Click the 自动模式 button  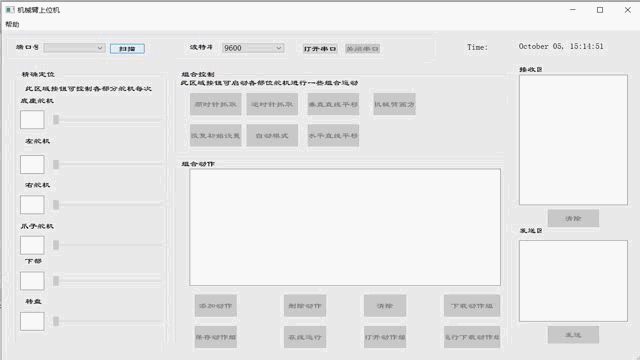tap(272, 136)
